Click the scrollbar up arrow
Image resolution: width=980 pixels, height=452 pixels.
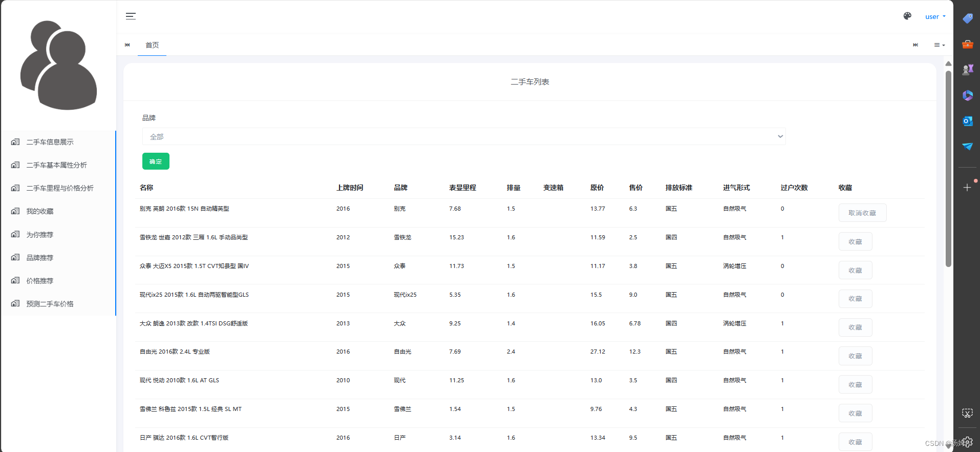[948, 64]
